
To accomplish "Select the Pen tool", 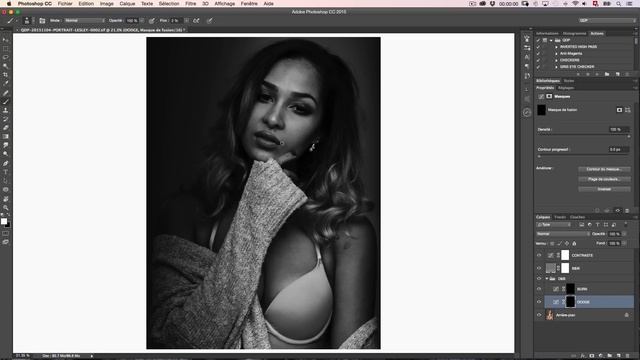I will coord(5,163).
